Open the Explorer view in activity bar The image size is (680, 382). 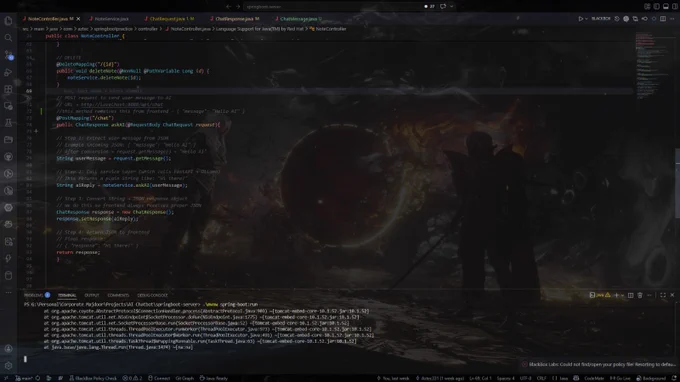[x=8, y=21]
